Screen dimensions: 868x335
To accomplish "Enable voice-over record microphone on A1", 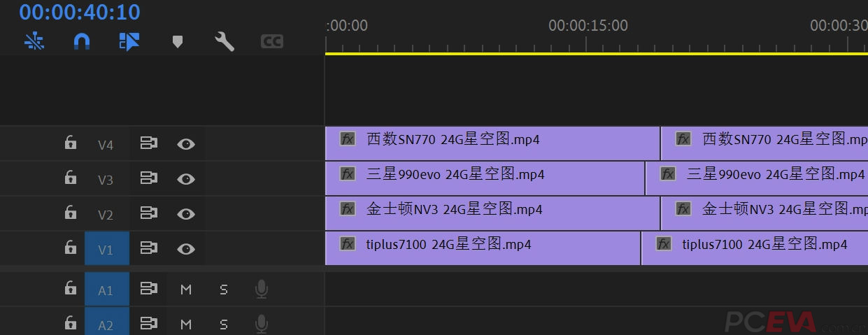I will tap(262, 289).
